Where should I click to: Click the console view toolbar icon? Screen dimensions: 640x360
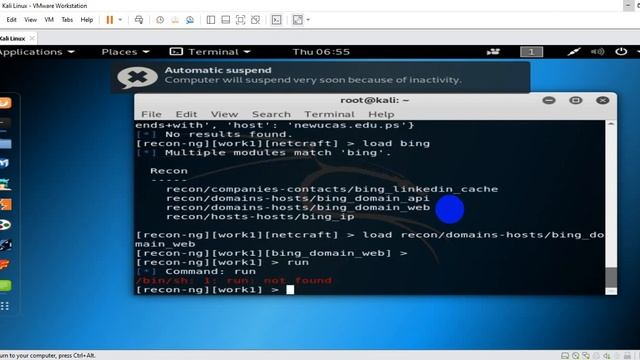(276, 20)
